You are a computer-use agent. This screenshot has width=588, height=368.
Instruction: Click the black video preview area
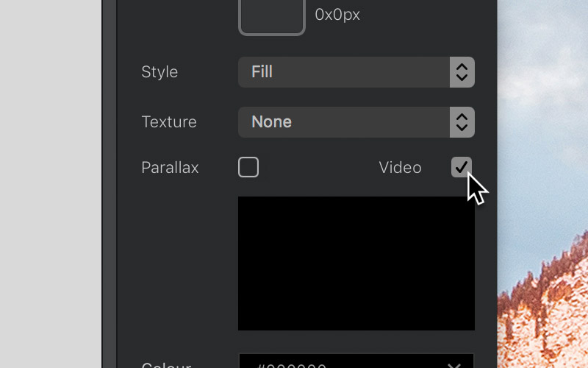[356, 263]
